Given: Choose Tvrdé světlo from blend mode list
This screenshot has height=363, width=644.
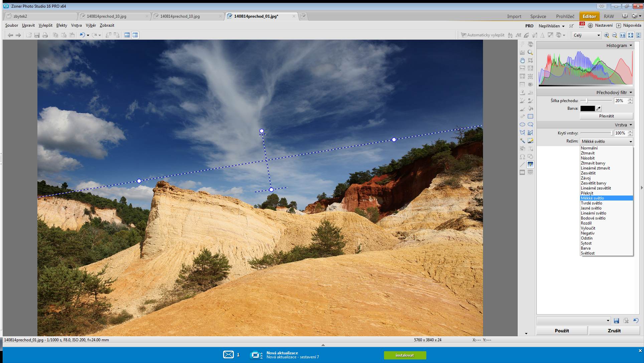Looking at the screenshot, I should [591, 203].
